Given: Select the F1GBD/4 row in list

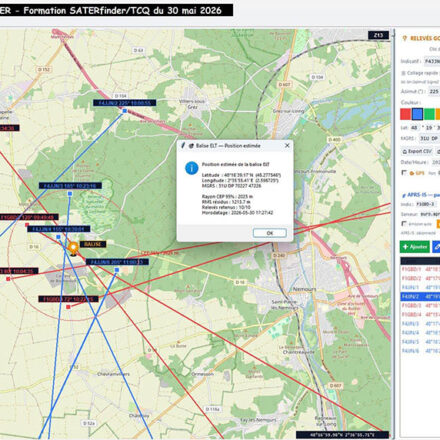Looking at the screenshot, I should pyautogui.click(x=420, y=314).
